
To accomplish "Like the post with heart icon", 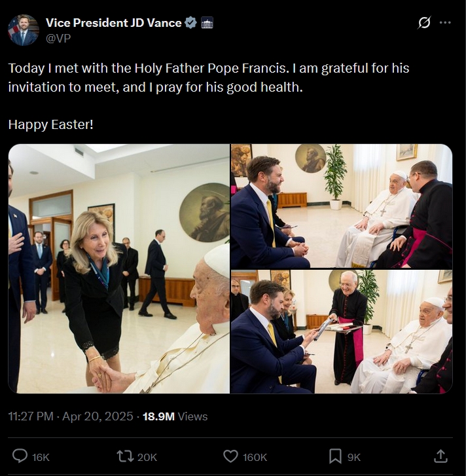I will (x=230, y=456).
